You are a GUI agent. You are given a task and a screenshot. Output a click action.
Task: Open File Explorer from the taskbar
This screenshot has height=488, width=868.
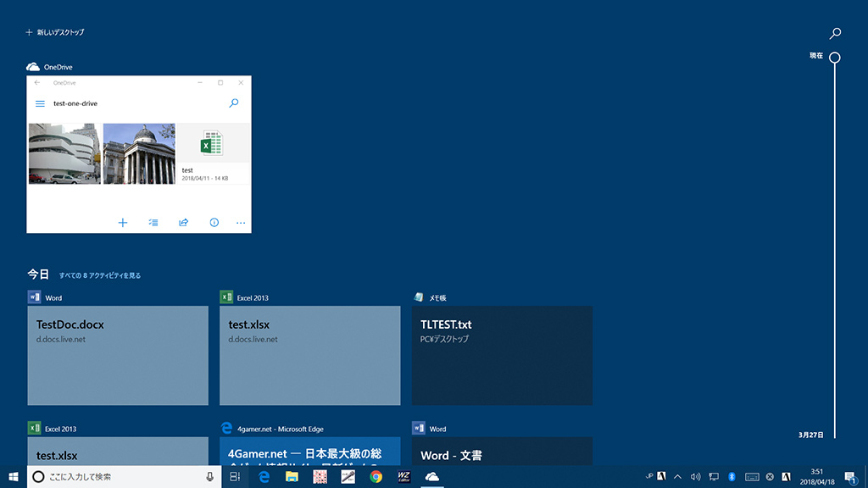(x=292, y=477)
